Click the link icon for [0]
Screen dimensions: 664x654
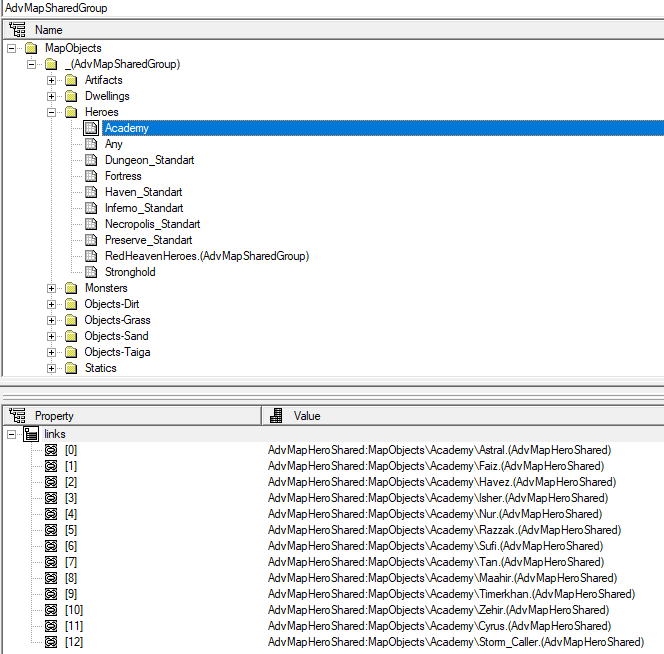[51, 450]
